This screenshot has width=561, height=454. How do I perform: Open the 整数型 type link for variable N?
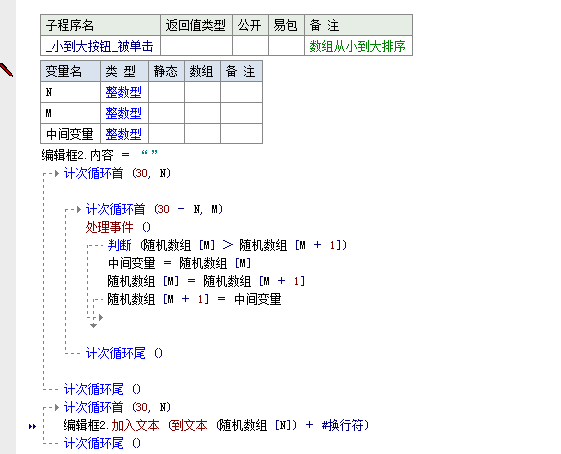coord(123,92)
